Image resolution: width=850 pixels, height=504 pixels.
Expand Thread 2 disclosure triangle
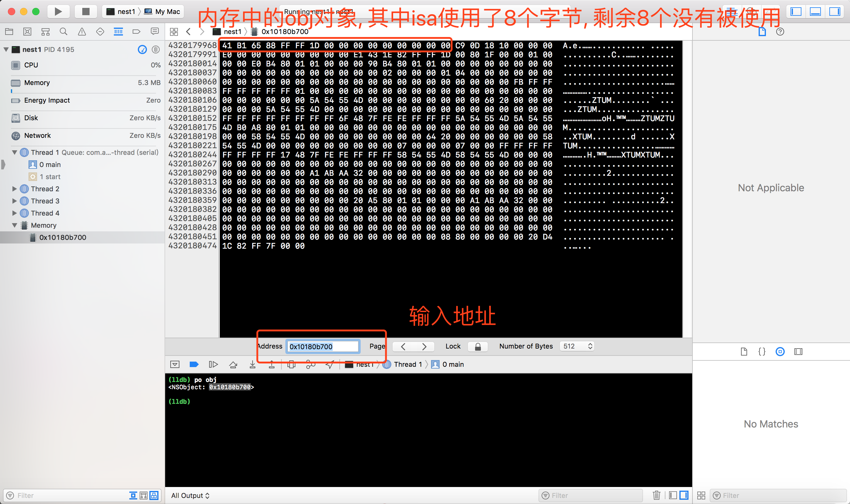(x=14, y=189)
